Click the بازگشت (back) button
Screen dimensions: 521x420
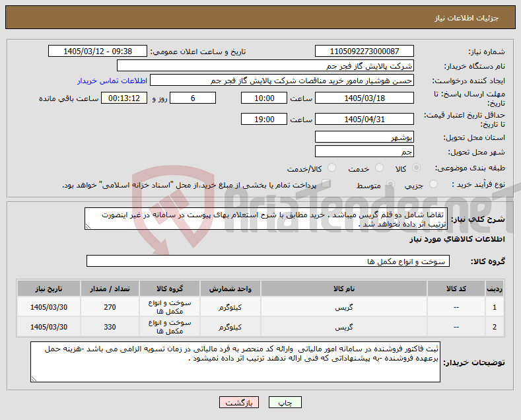239,402
